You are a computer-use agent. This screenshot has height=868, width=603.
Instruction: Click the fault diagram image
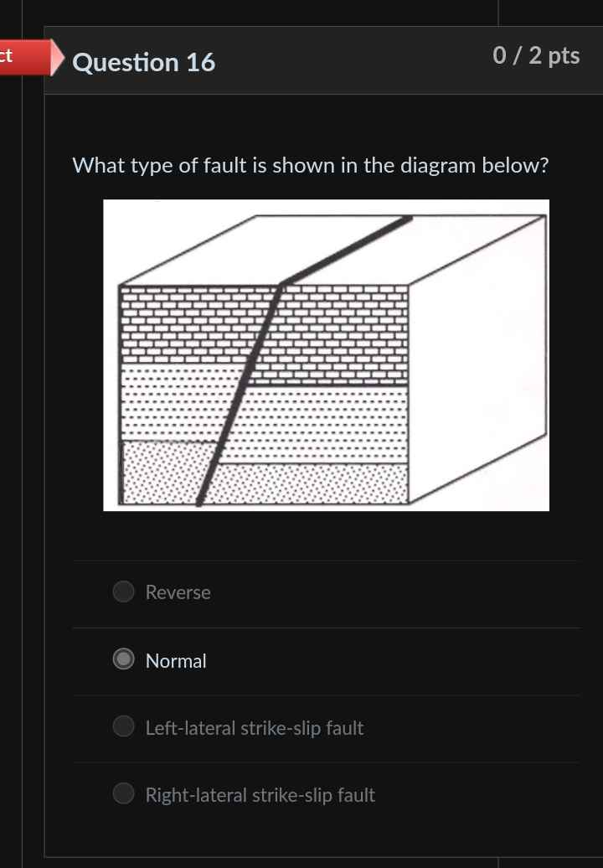click(326, 354)
